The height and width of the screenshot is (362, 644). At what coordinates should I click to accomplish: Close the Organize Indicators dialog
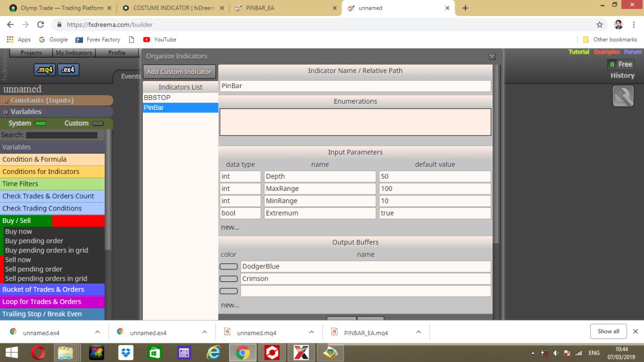point(492,57)
